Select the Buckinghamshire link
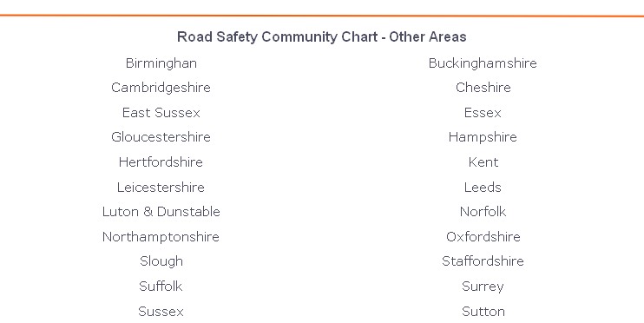The width and height of the screenshot is (644, 323). pyautogui.click(x=483, y=63)
